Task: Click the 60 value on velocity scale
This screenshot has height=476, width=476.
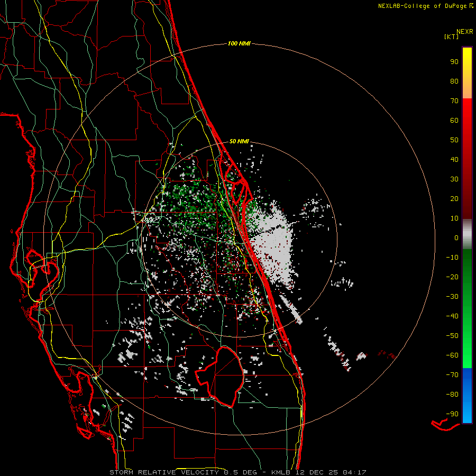Action: pos(454,120)
